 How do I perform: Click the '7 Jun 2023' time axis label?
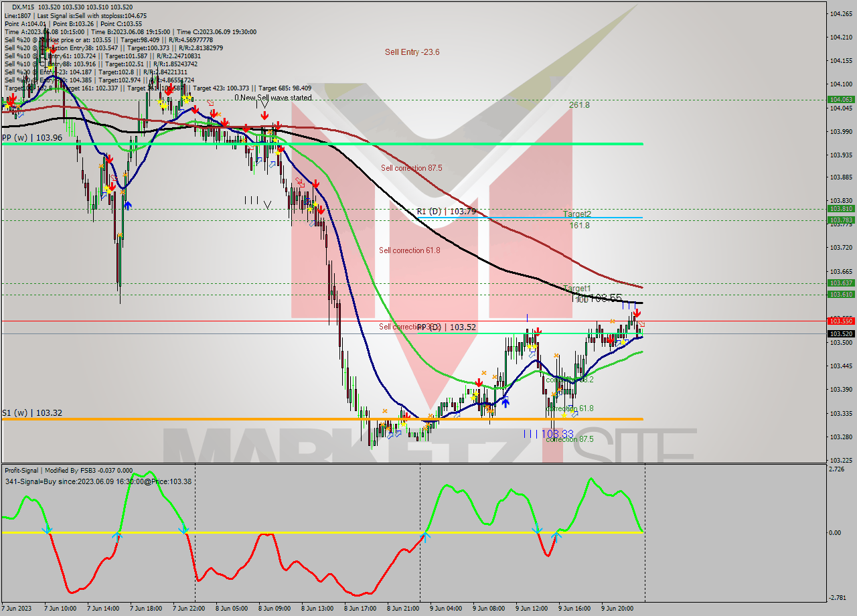17,609
